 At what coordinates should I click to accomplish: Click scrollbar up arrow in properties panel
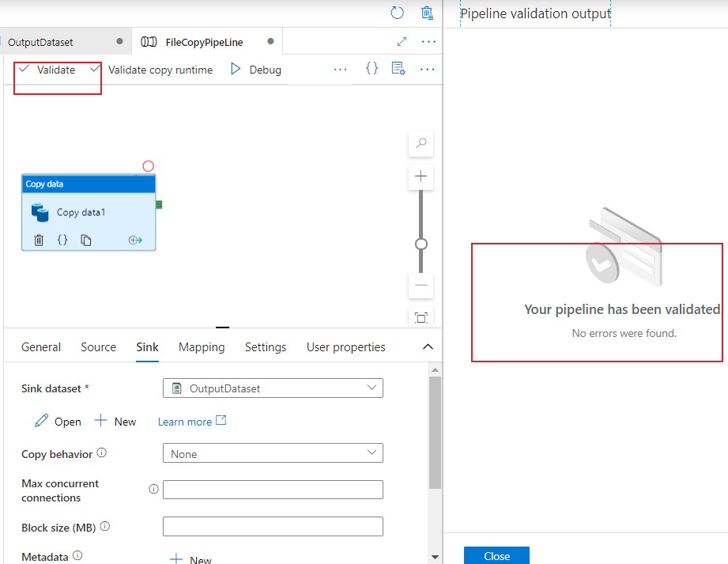(435, 370)
